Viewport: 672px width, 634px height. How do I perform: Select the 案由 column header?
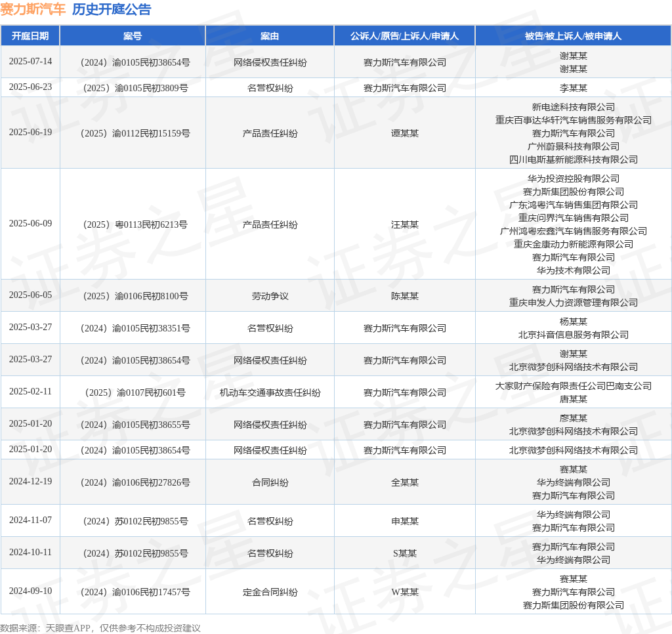tap(270, 36)
